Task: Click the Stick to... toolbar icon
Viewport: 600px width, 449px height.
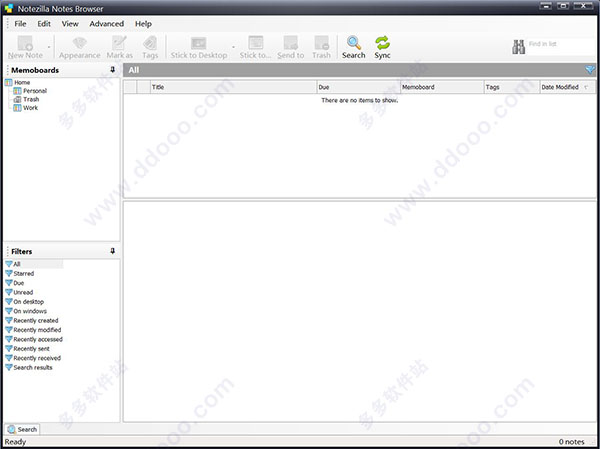Action: pos(255,43)
